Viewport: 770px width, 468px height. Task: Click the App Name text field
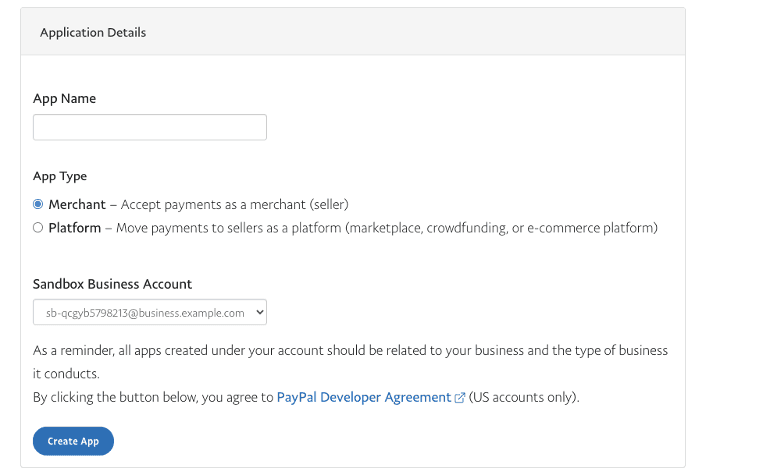pos(150,127)
